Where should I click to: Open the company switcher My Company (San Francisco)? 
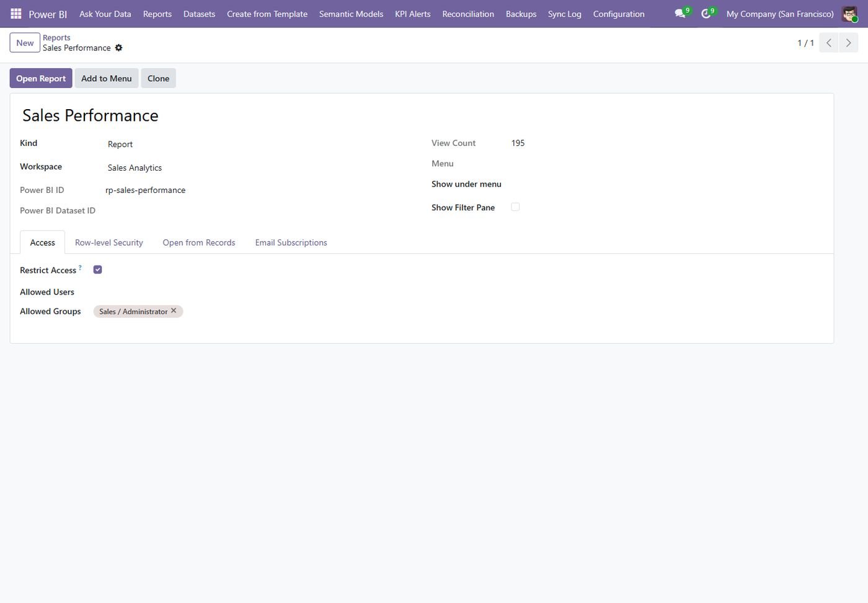[x=780, y=14]
